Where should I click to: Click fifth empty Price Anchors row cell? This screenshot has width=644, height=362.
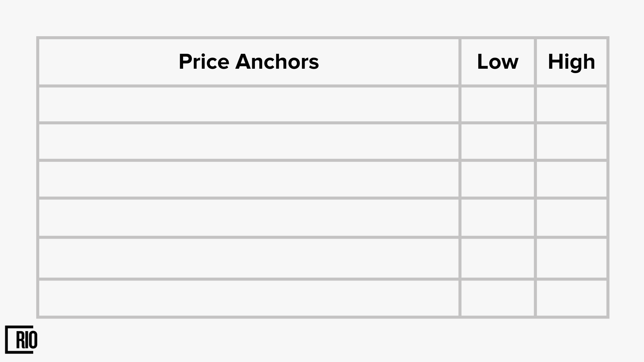pos(249,258)
